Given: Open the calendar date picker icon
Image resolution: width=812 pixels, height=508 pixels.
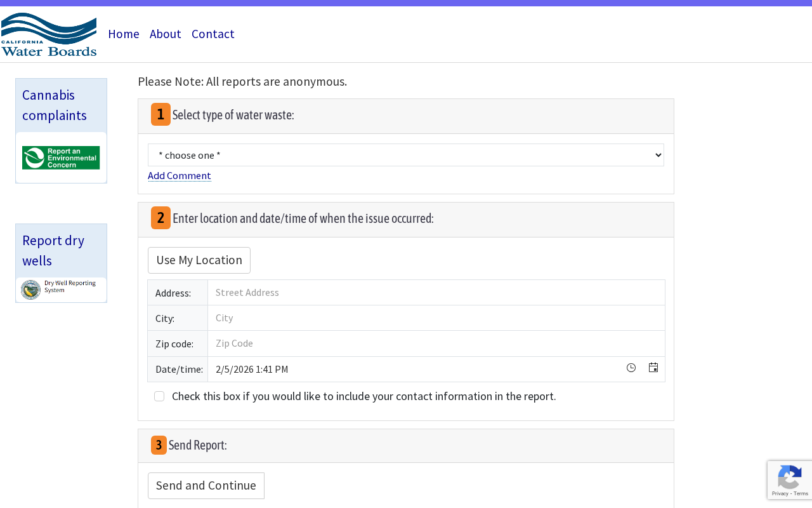Looking at the screenshot, I should tap(653, 368).
